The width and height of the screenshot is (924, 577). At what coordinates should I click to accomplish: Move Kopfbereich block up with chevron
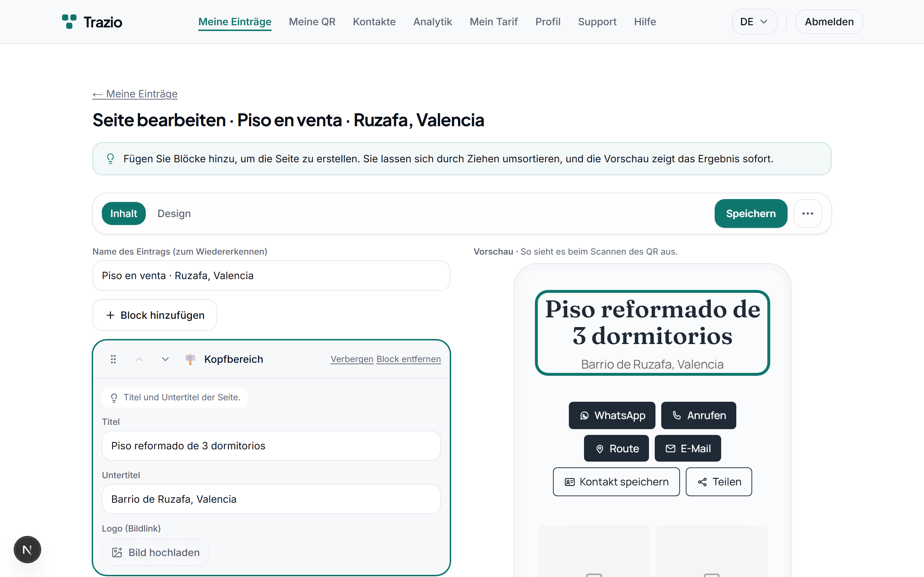[139, 359]
